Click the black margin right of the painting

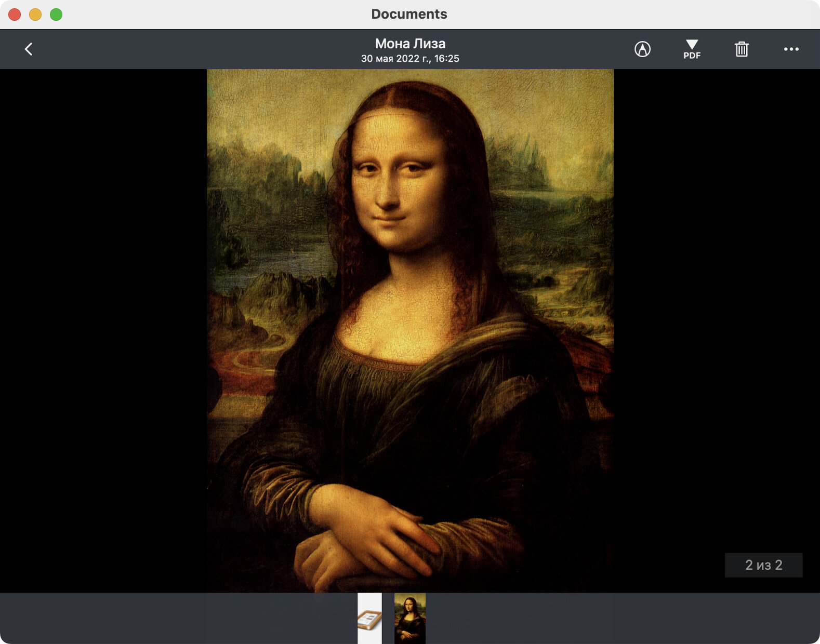pyautogui.click(x=717, y=312)
